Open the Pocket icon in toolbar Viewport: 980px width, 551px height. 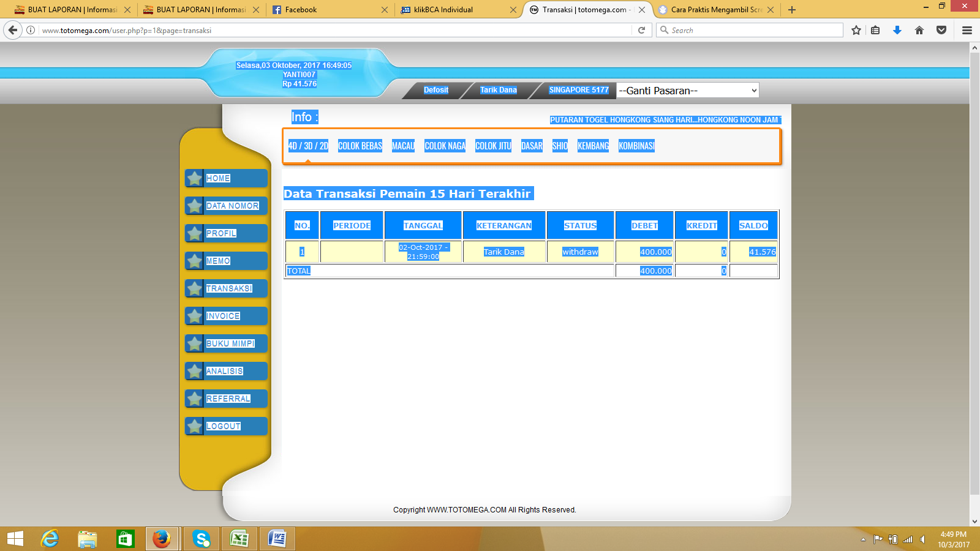click(x=941, y=30)
